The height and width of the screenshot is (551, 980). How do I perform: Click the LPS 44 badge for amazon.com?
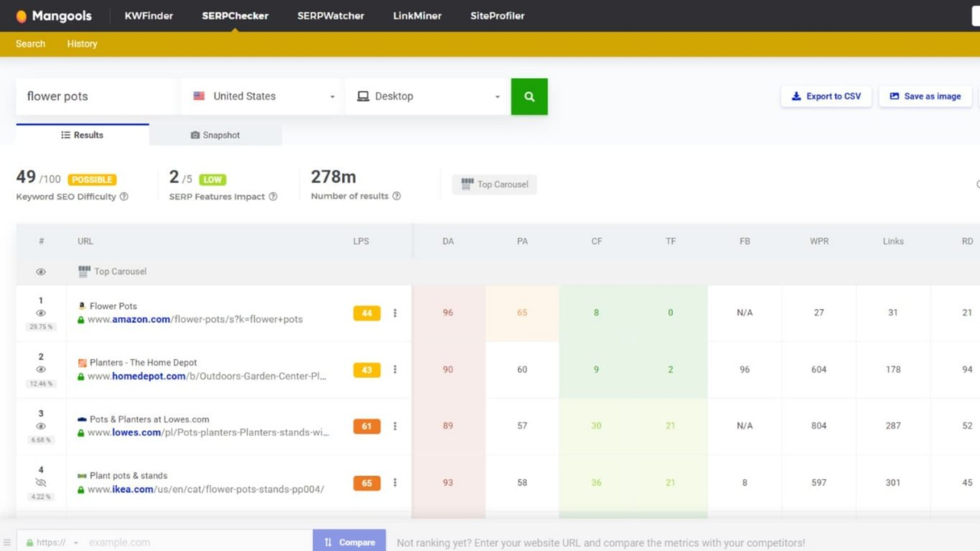tap(367, 313)
